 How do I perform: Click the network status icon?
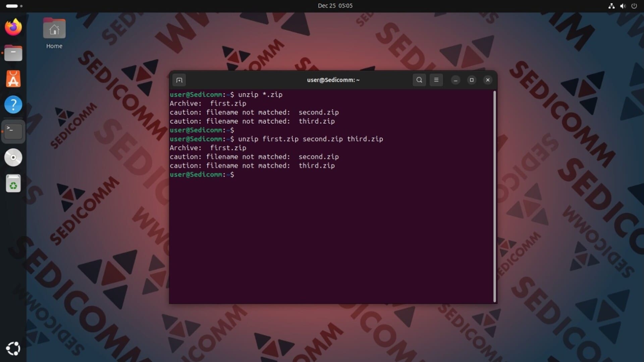611,6
